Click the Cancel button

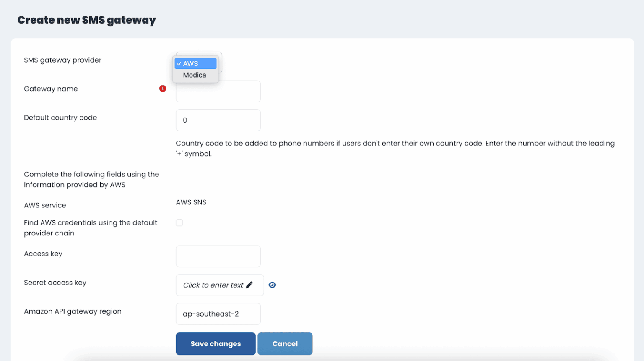(285, 343)
